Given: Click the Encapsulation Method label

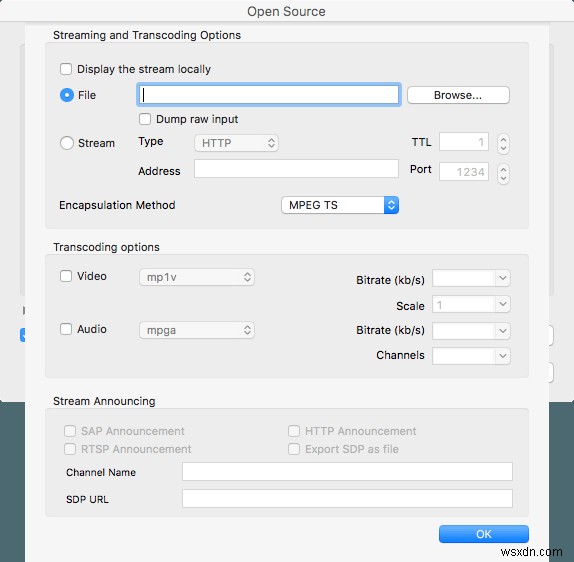Looking at the screenshot, I should [117, 205].
